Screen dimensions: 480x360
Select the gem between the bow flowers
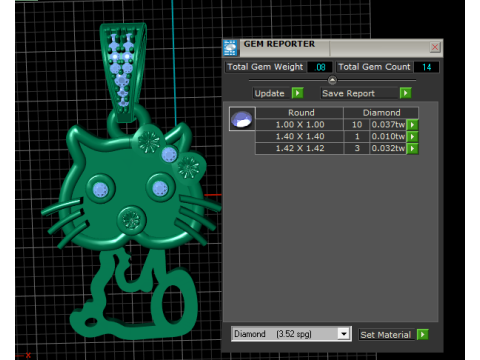pyautogui.click(x=169, y=154)
